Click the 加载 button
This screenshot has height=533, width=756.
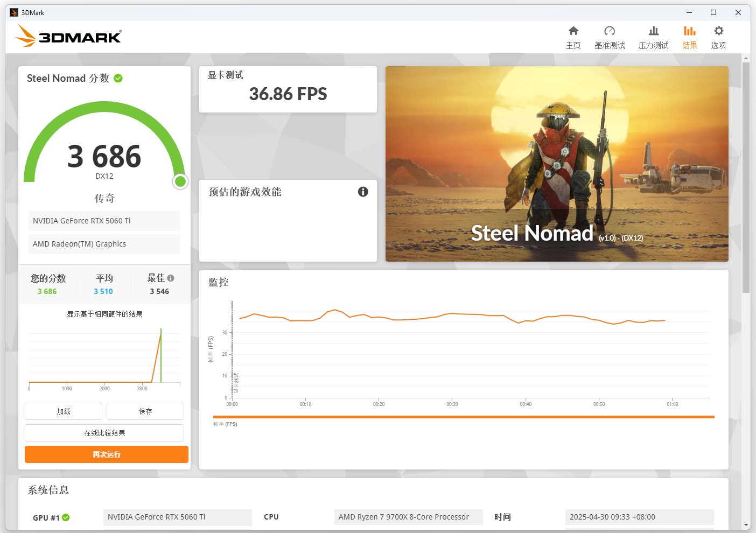coord(64,411)
